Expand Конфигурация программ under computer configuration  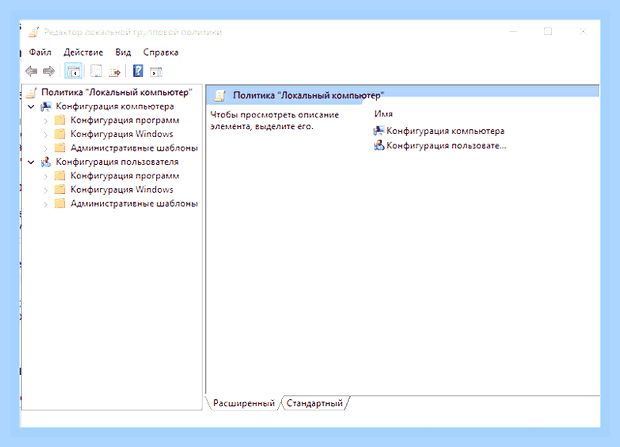pyautogui.click(x=45, y=121)
